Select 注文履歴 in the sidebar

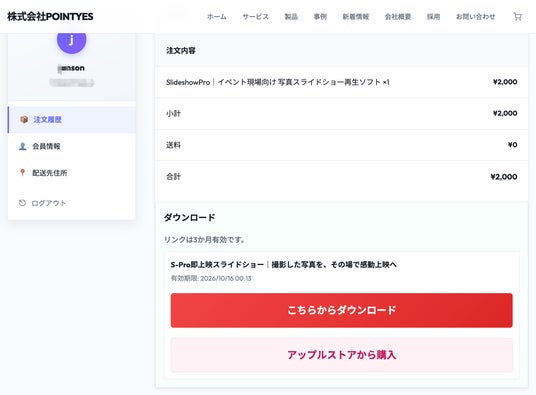(x=72, y=120)
